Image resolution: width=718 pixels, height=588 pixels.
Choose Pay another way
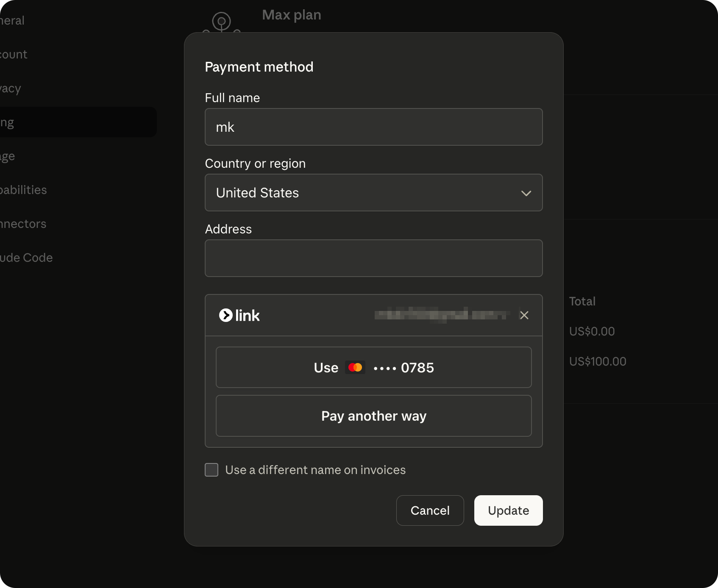[373, 416]
